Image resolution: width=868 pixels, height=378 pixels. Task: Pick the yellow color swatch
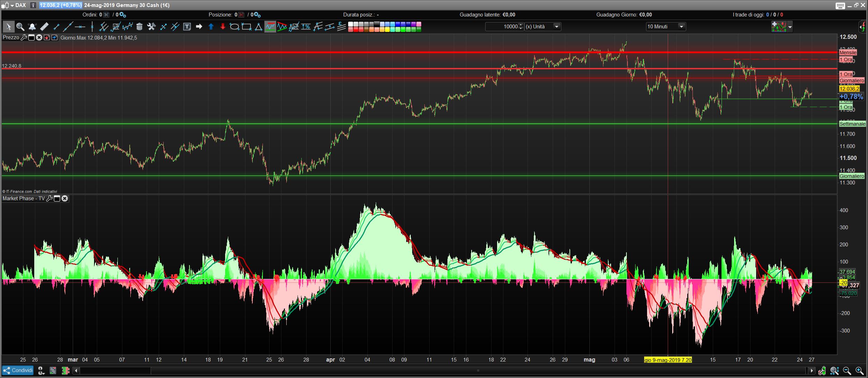click(387, 29)
